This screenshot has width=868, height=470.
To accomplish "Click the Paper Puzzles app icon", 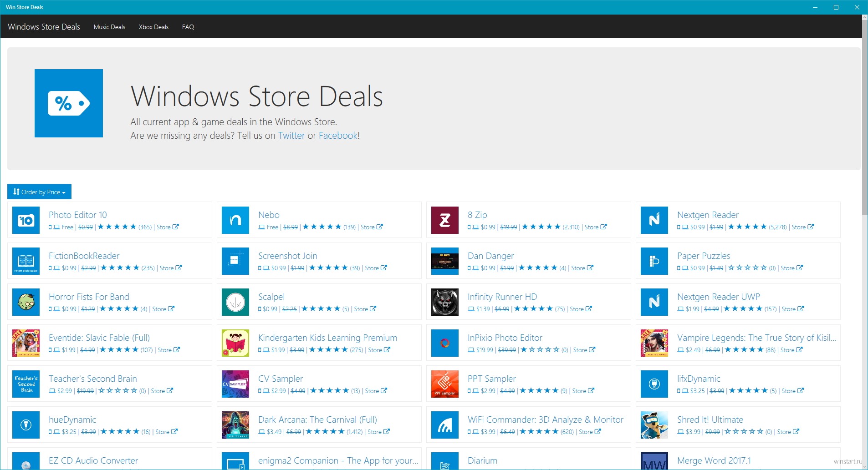I will pos(654,261).
